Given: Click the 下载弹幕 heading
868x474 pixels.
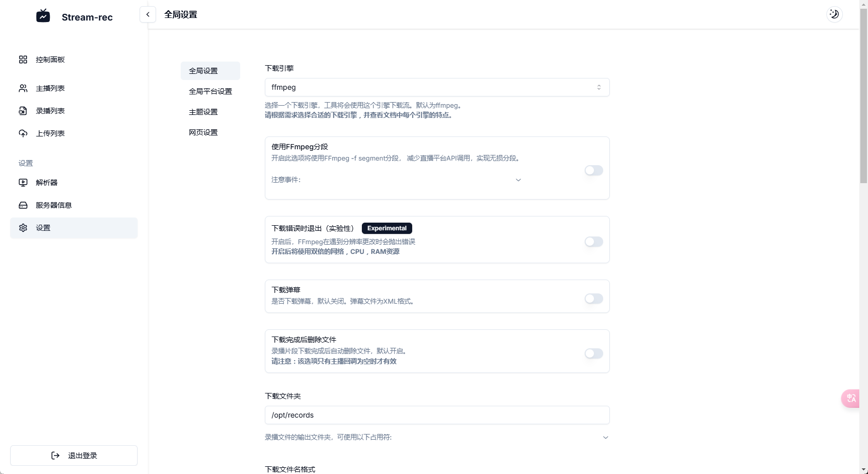Looking at the screenshot, I should click(x=286, y=290).
